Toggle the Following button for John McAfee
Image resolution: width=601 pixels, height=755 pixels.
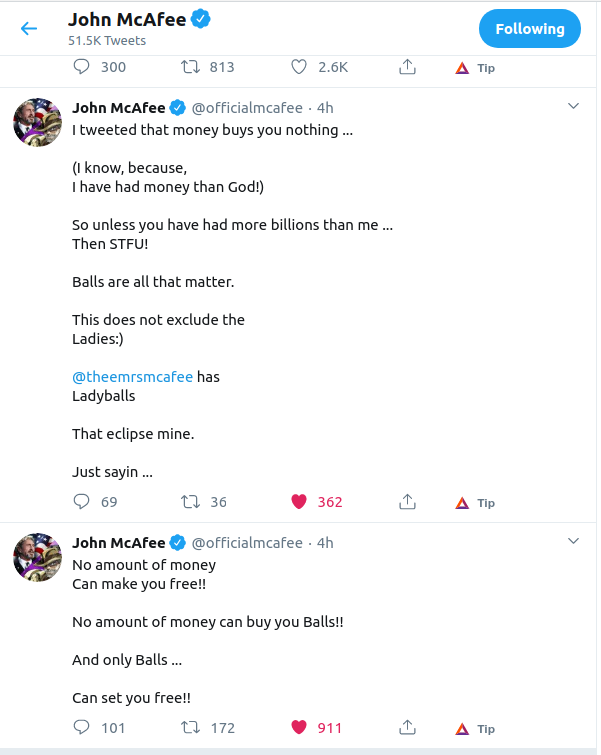(x=529, y=29)
